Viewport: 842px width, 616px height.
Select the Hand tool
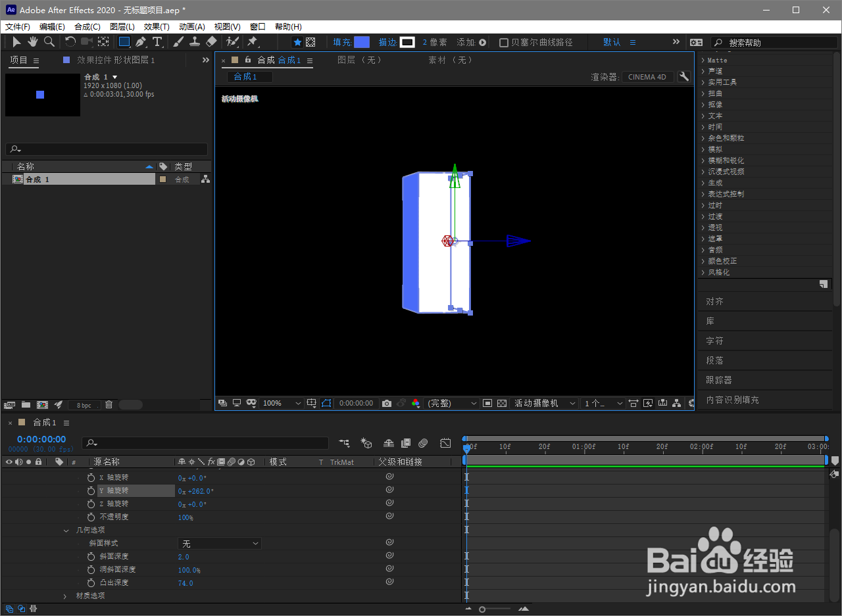point(32,41)
